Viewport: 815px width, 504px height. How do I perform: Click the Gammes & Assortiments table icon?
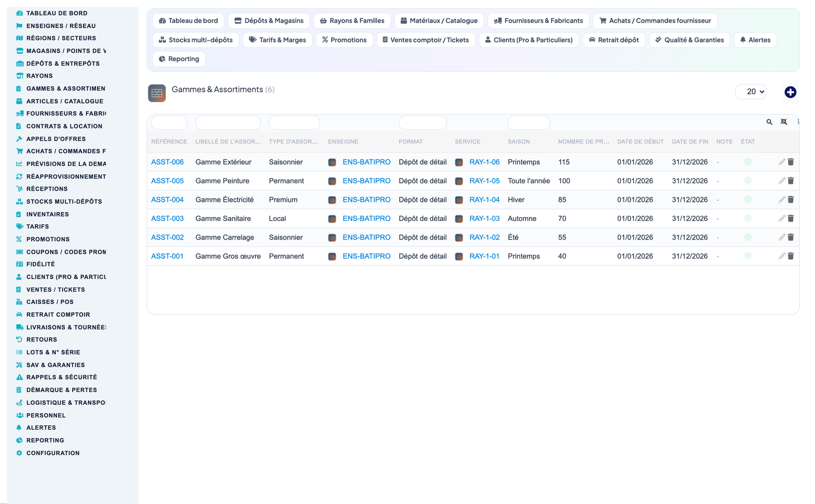(157, 93)
